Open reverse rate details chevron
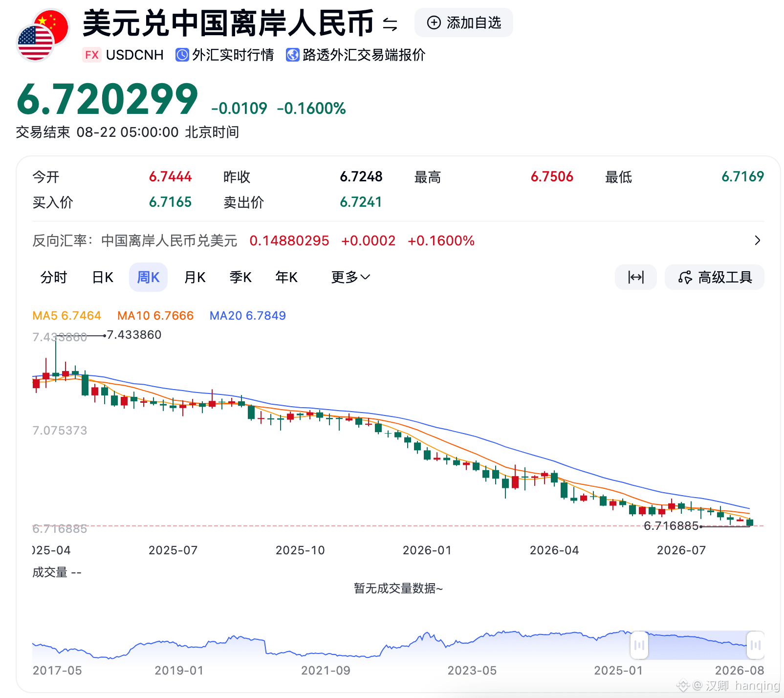784x698 pixels. pos(758,240)
